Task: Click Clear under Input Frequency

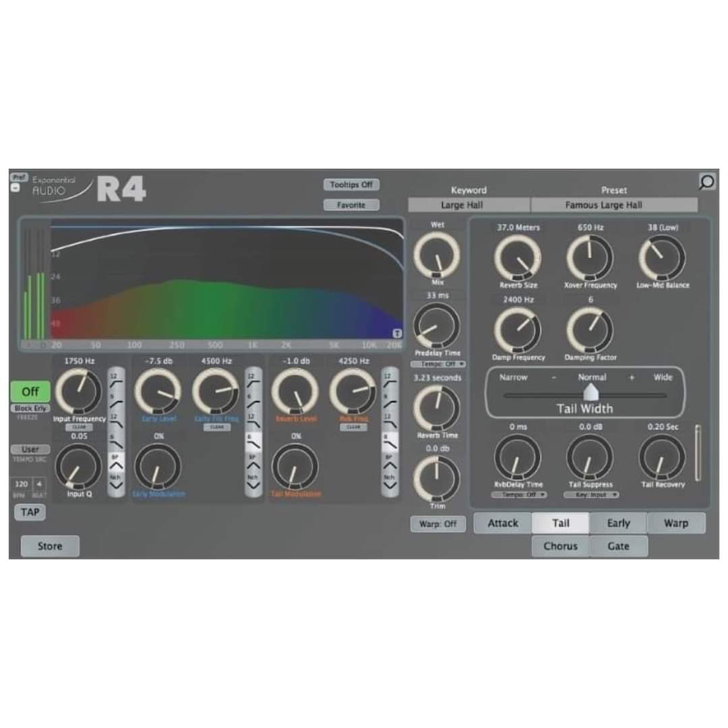Action: (79, 427)
